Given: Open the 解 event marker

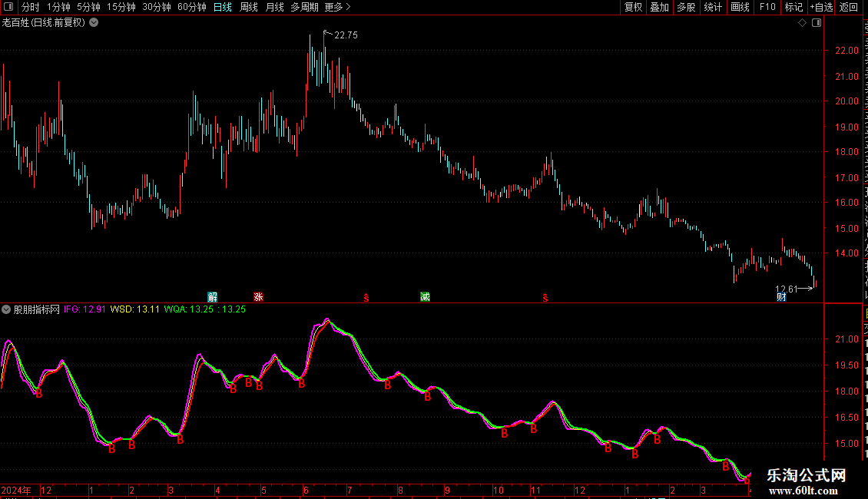Looking at the screenshot, I should 213,297.
